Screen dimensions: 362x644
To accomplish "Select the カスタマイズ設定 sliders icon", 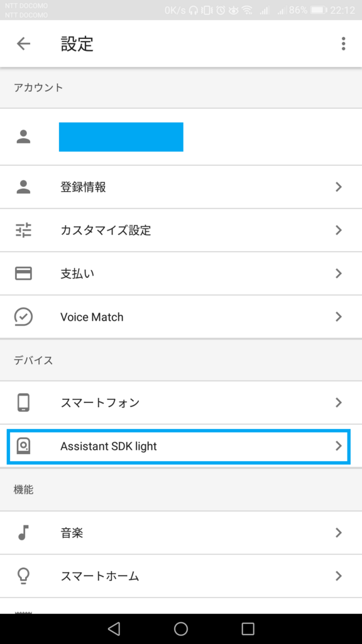I will point(25,230).
